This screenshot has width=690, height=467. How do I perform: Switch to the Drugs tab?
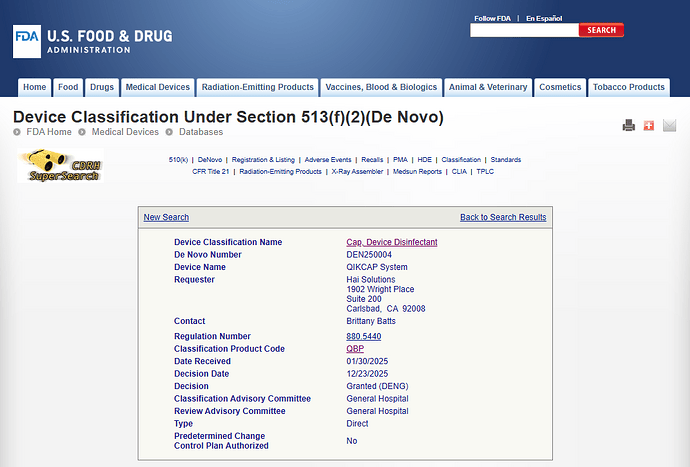coord(101,87)
